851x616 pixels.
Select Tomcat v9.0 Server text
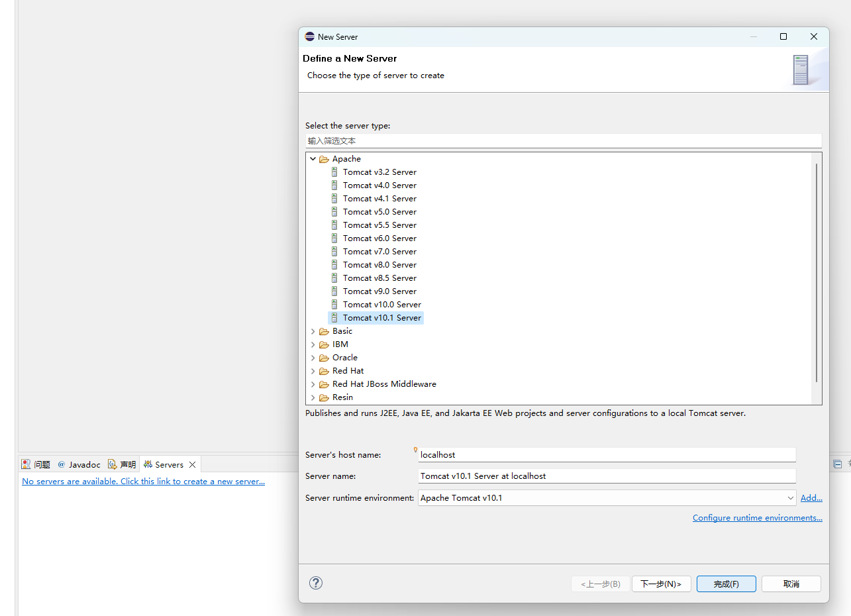379,291
